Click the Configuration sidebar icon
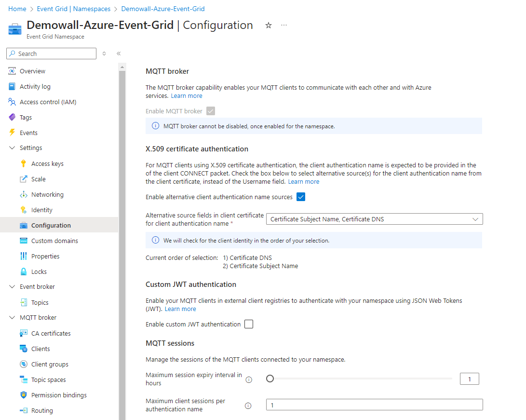This screenshot has height=420, width=526. tap(24, 226)
